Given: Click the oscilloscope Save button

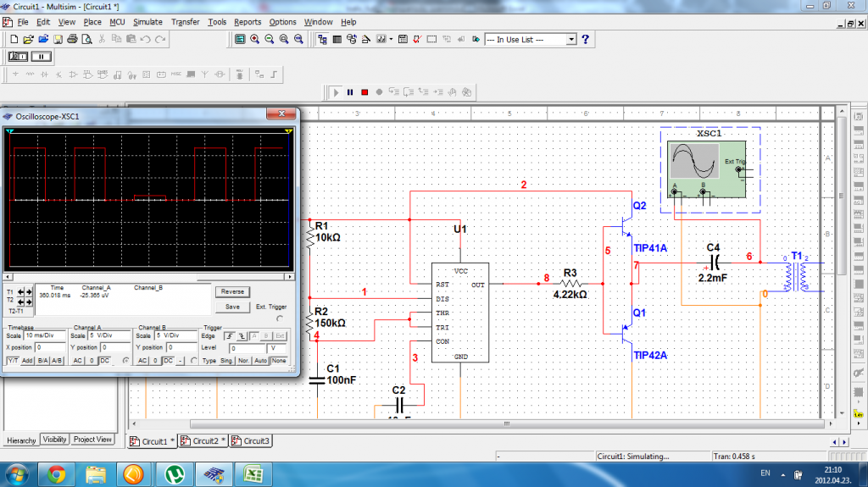Looking at the screenshot, I should [231, 307].
